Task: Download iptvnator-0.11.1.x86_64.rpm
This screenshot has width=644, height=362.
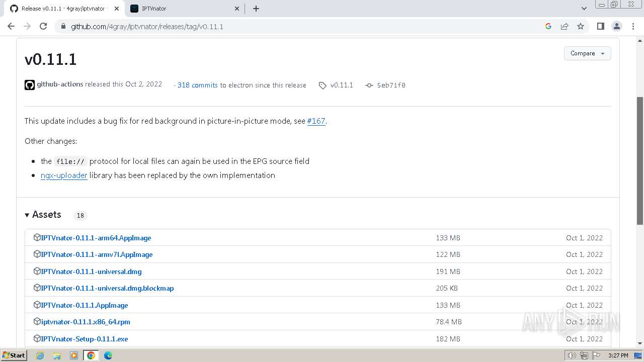Action: point(86,322)
